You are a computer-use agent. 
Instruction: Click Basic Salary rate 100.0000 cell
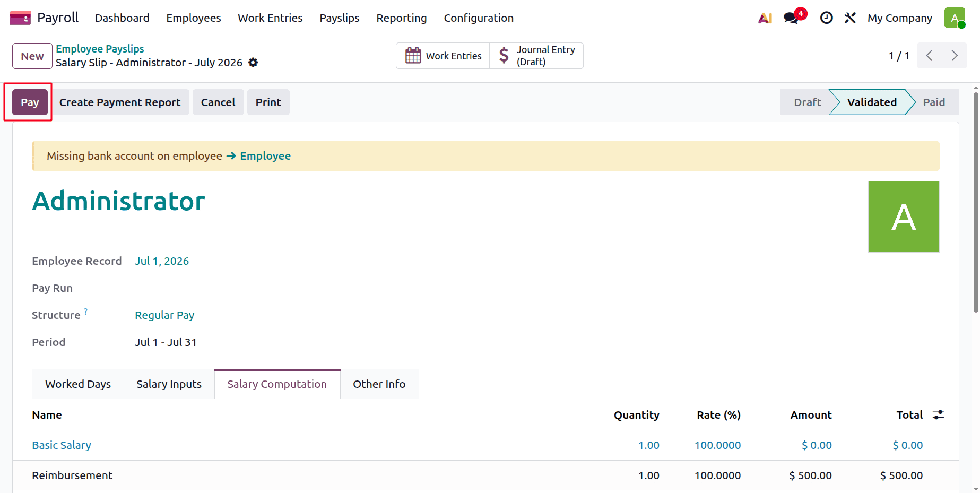[x=718, y=445]
